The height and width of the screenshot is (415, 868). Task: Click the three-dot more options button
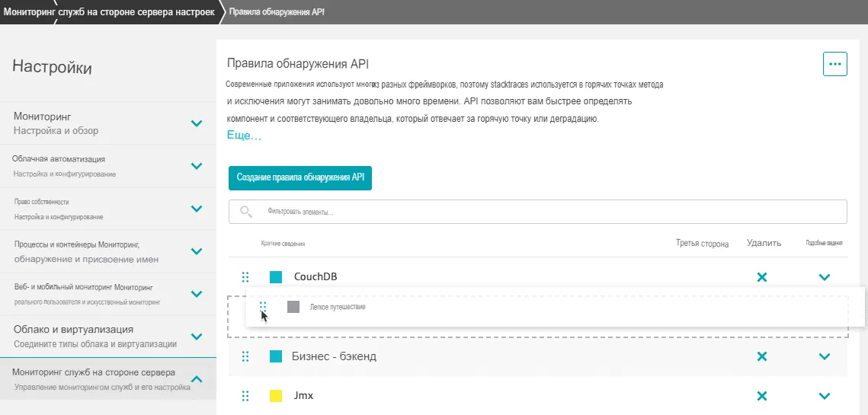pyautogui.click(x=835, y=64)
